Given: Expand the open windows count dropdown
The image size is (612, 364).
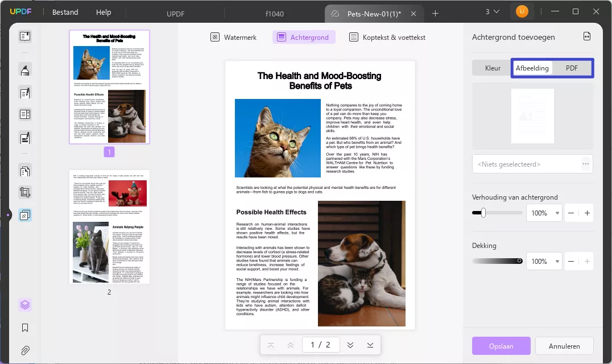Looking at the screenshot, I should [492, 12].
